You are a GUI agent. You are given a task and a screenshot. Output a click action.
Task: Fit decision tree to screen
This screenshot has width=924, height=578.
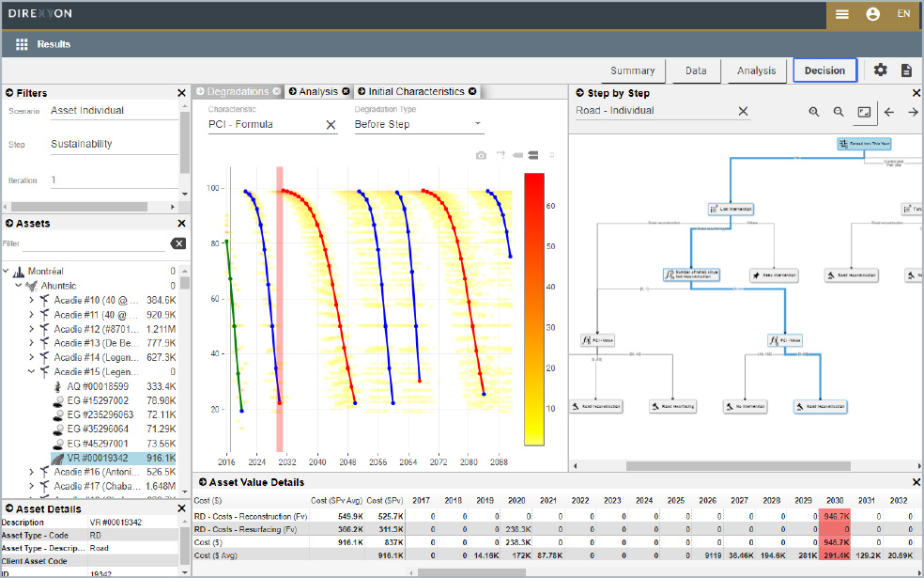click(x=864, y=112)
